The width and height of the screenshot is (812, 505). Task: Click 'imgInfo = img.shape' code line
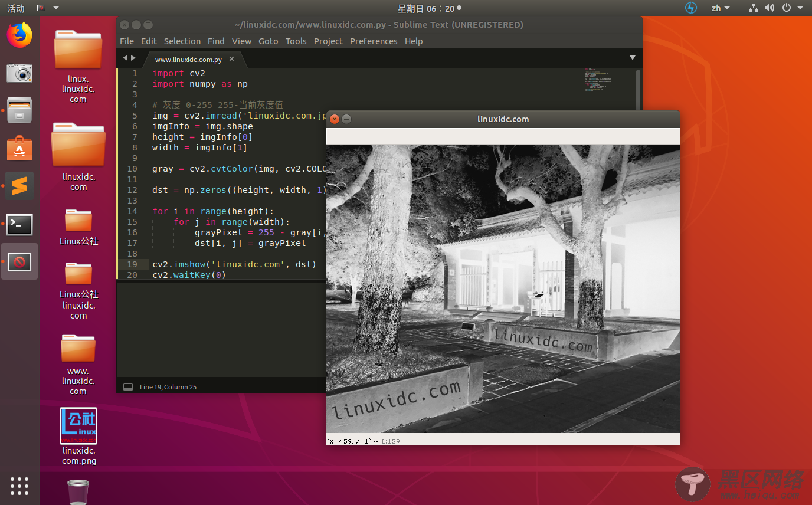pos(202,126)
